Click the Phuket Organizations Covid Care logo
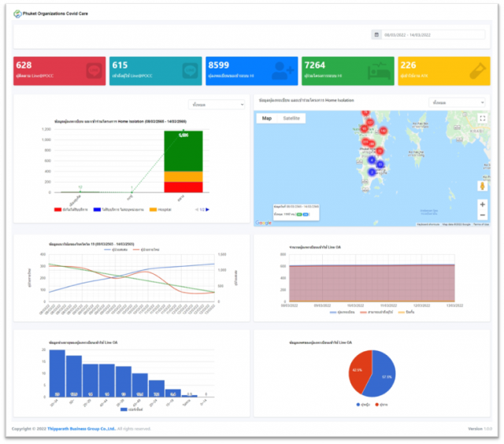Image resolution: width=504 pixels, height=444 pixels. point(17,13)
